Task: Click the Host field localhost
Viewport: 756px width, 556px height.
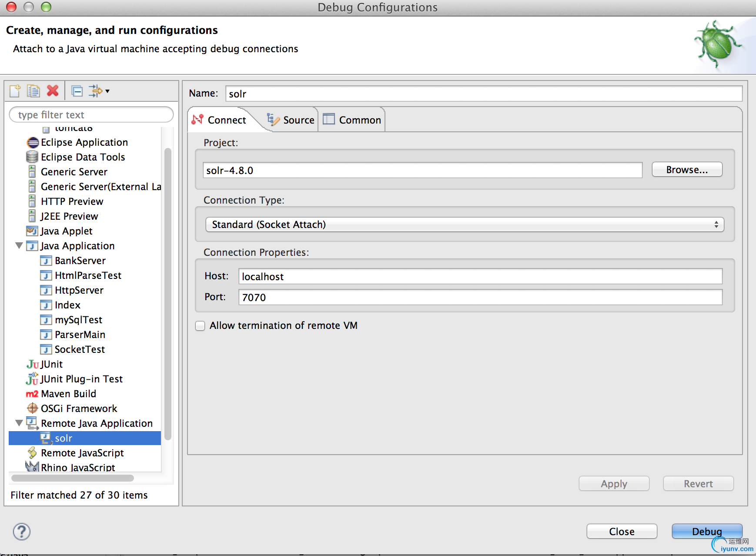Action: [480, 276]
